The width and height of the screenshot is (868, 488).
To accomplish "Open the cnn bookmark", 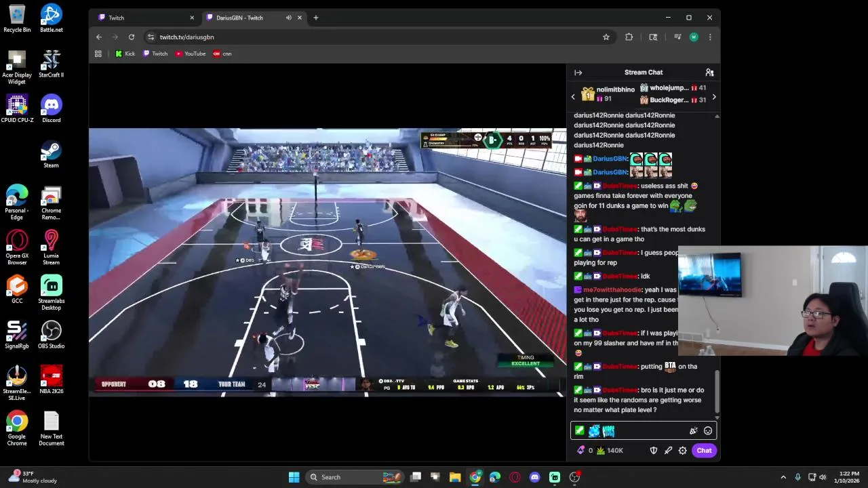I will [222, 54].
